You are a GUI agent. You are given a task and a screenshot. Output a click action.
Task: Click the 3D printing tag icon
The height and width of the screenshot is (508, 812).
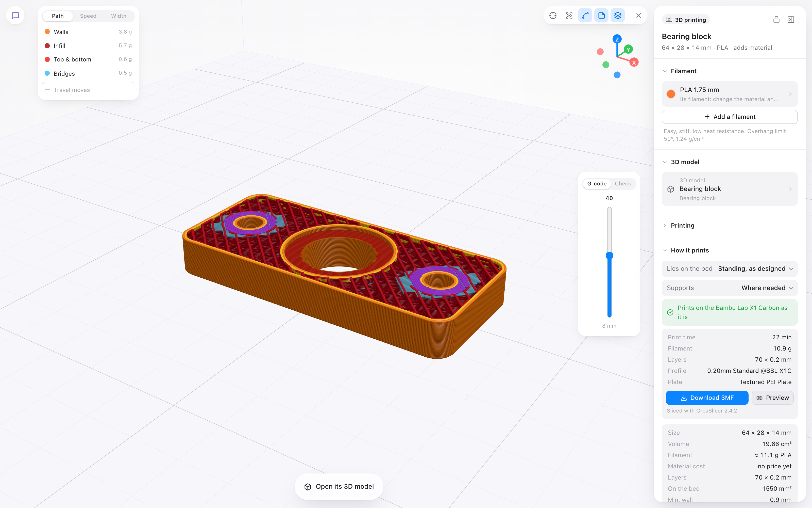669,20
